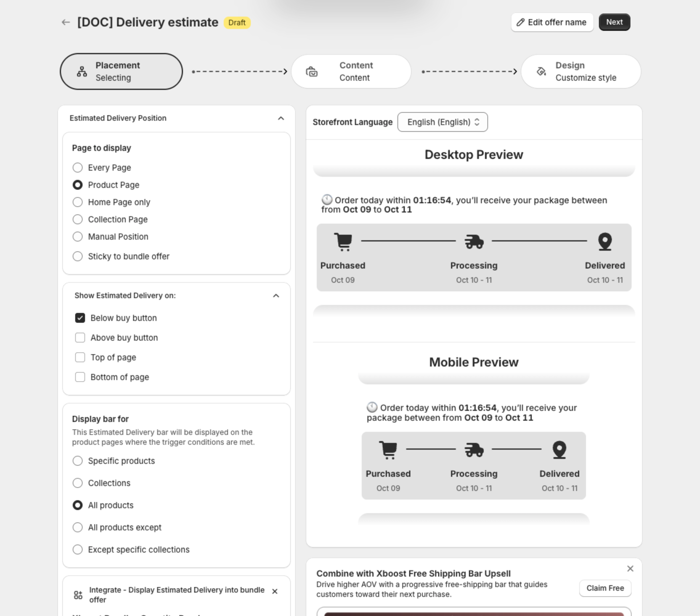The image size is (700, 616).
Task: Click the Draft status badge
Action: (x=237, y=22)
